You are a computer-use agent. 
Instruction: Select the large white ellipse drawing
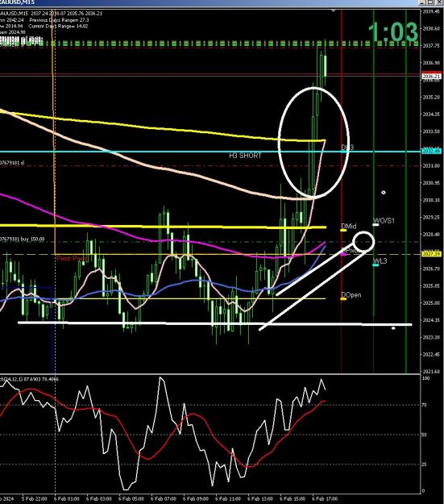coord(313,143)
